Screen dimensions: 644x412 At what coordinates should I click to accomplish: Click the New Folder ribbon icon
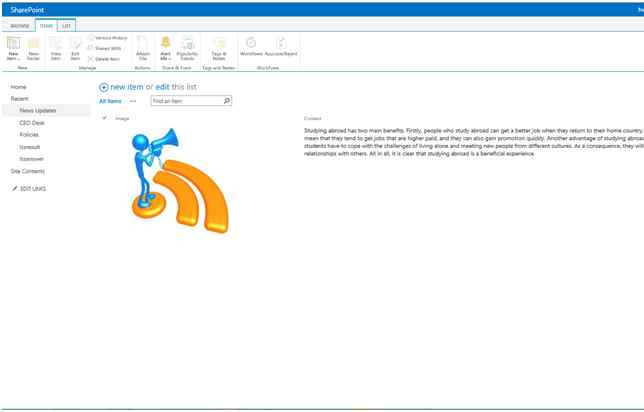[x=33, y=48]
